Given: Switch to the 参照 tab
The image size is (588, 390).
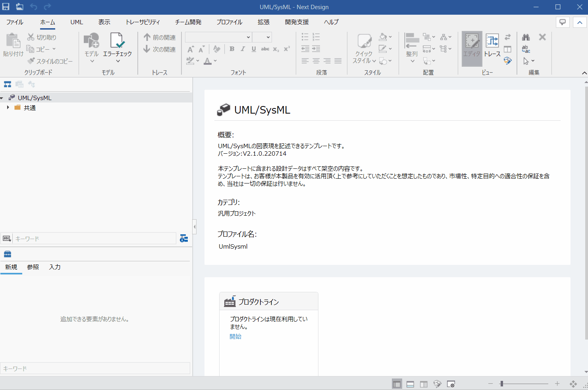Looking at the screenshot, I should (x=33, y=267).
